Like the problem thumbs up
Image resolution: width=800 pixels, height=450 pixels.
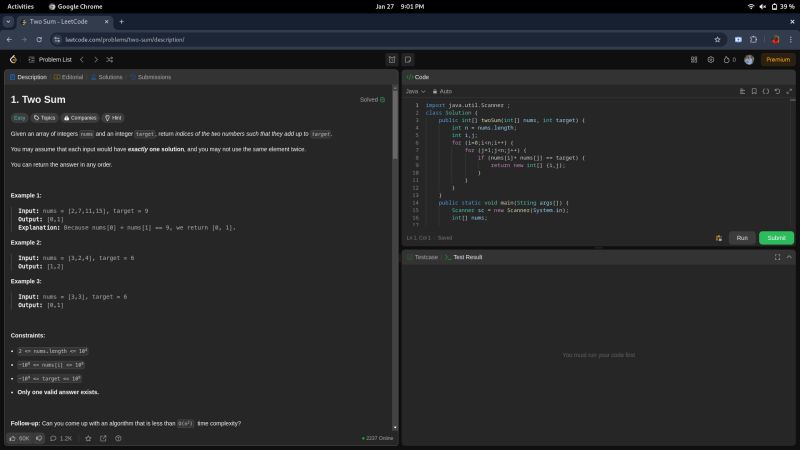pyautogui.click(x=19, y=438)
